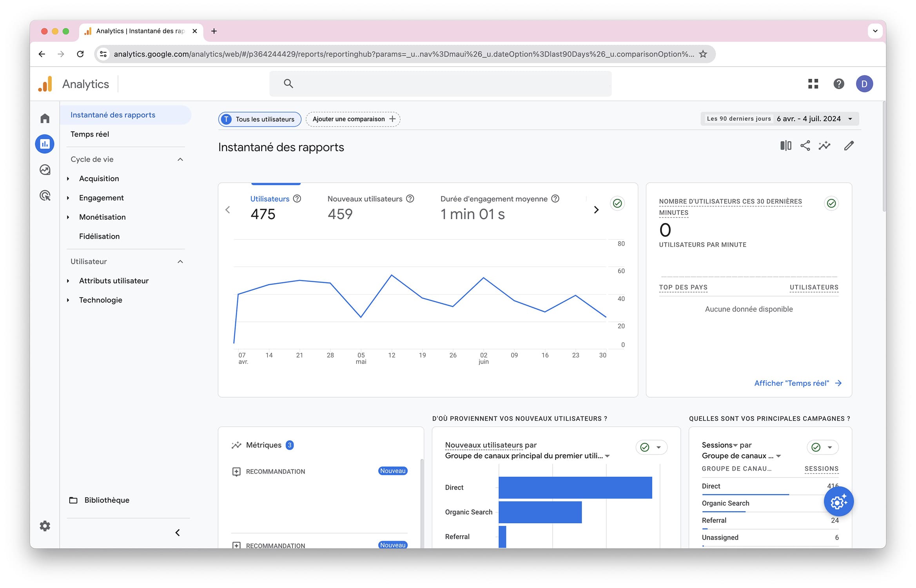Open Temps réel report
The height and width of the screenshot is (588, 916).
90,134
